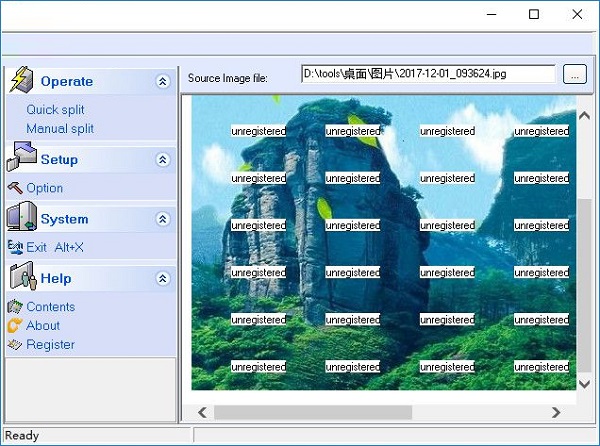Click the System computer icon
The height and width of the screenshot is (446, 600).
click(21, 217)
